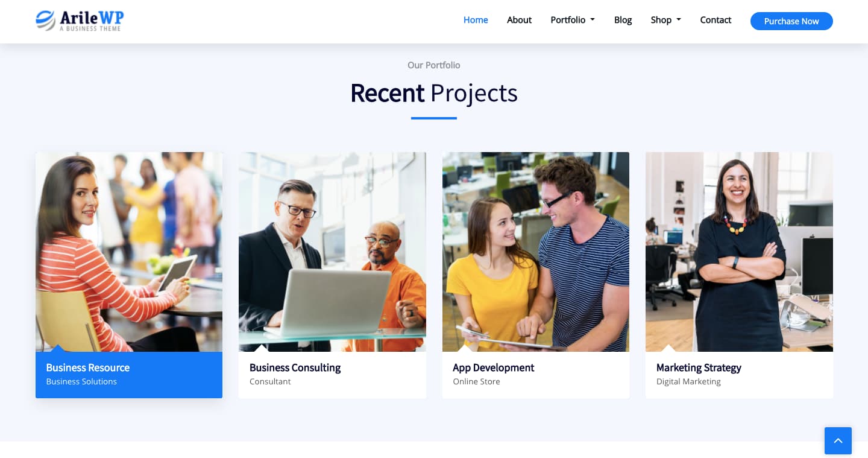Expand the Portfolio dropdown caret

click(x=593, y=20)
